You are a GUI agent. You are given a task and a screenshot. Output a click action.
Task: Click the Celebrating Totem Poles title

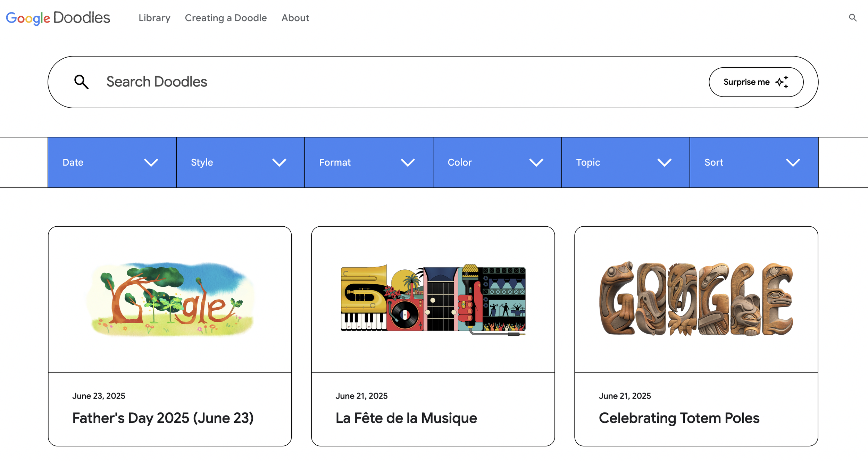tap(679, 418)
